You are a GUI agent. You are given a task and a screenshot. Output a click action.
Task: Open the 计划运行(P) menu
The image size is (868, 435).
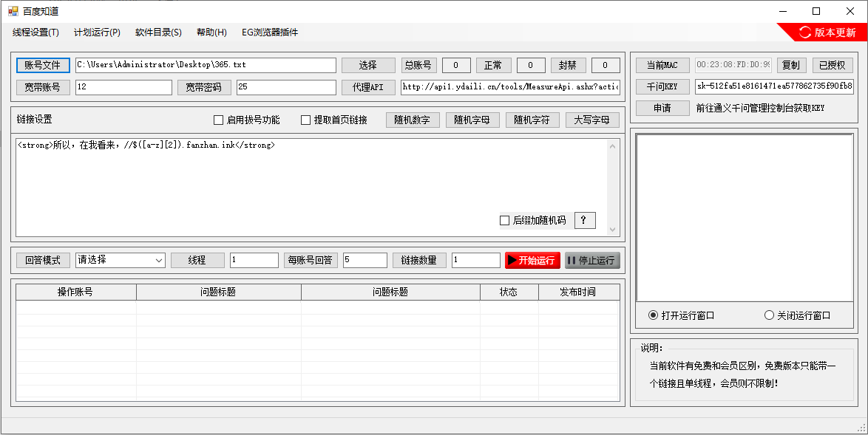click(x=97, y=32)
